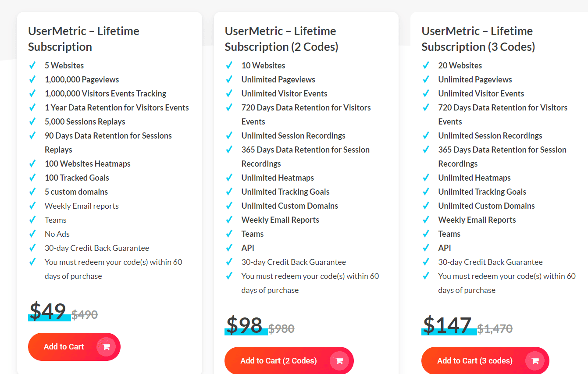The image size is (588, 374).
Task: Click the checkmark next to API in the 2 Codes plan
Action: pyautogui.click(x=230, y=248)
